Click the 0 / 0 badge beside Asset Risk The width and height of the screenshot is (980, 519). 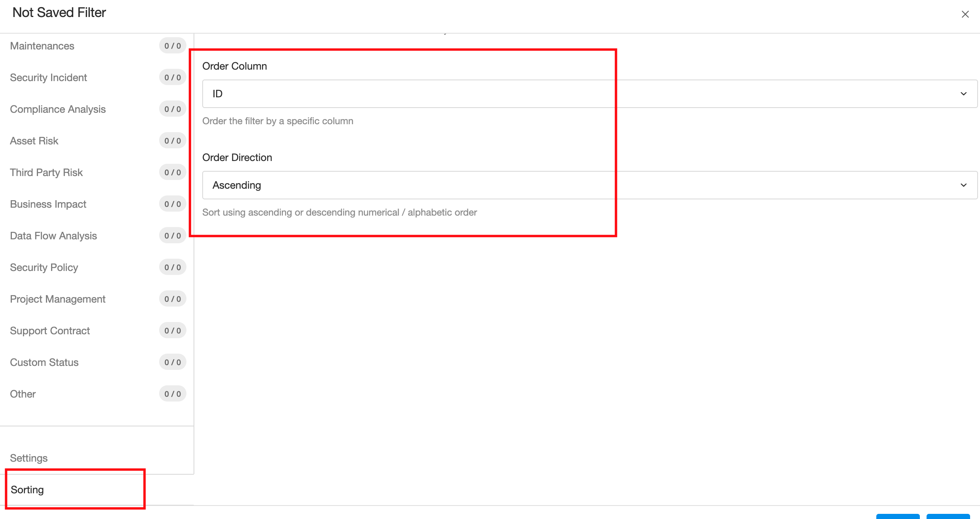point(173,141)
